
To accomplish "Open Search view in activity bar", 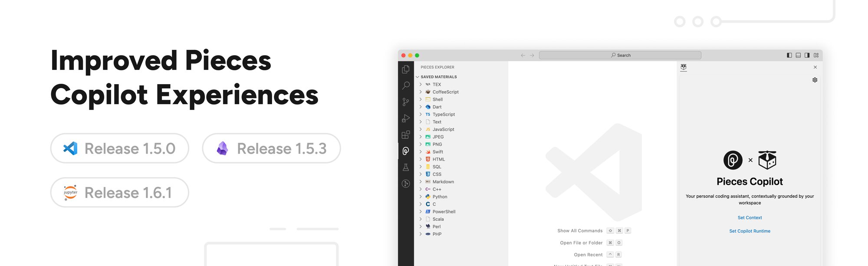I will tap(406, 85).
